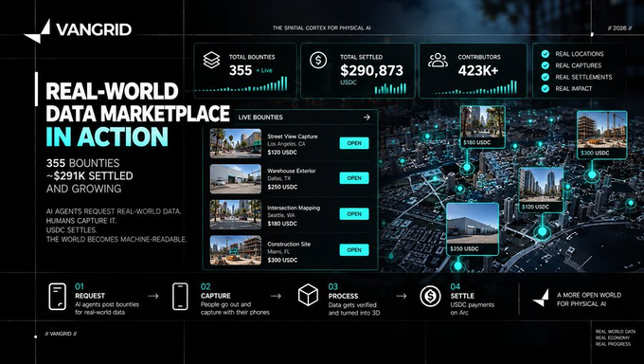The width and height of the screenshot is (644, 364).
Task: Select the Warehouse Exterior thumbnail
Action: (x=235, y=179)
